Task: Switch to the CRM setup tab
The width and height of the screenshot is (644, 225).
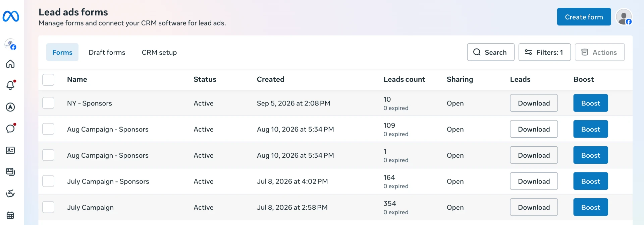Action: [159, 52]
